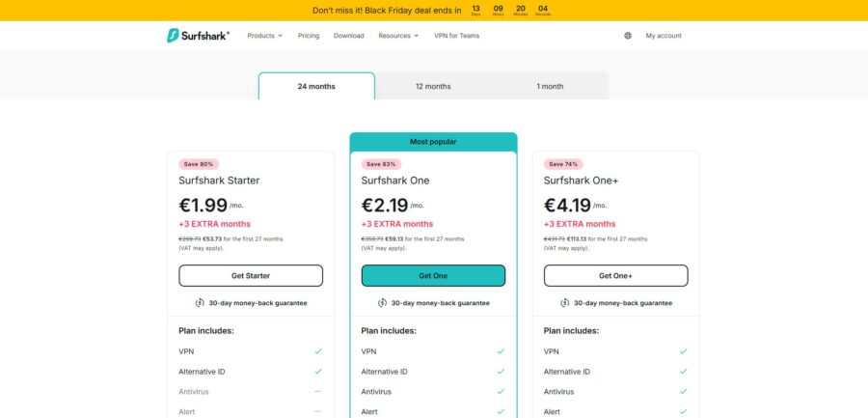Select the 24 months tab
This screenshot has height=418, width=868.
click(x=316, y=86)
